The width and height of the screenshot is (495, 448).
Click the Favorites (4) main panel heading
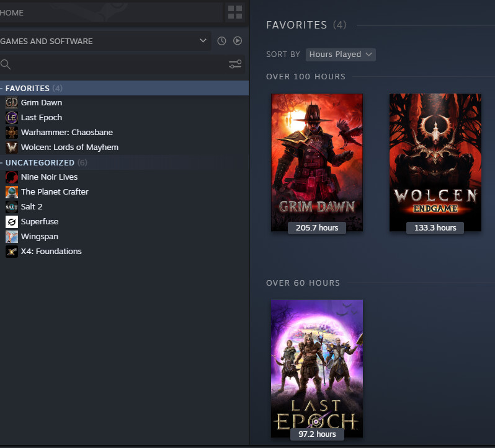306,25
